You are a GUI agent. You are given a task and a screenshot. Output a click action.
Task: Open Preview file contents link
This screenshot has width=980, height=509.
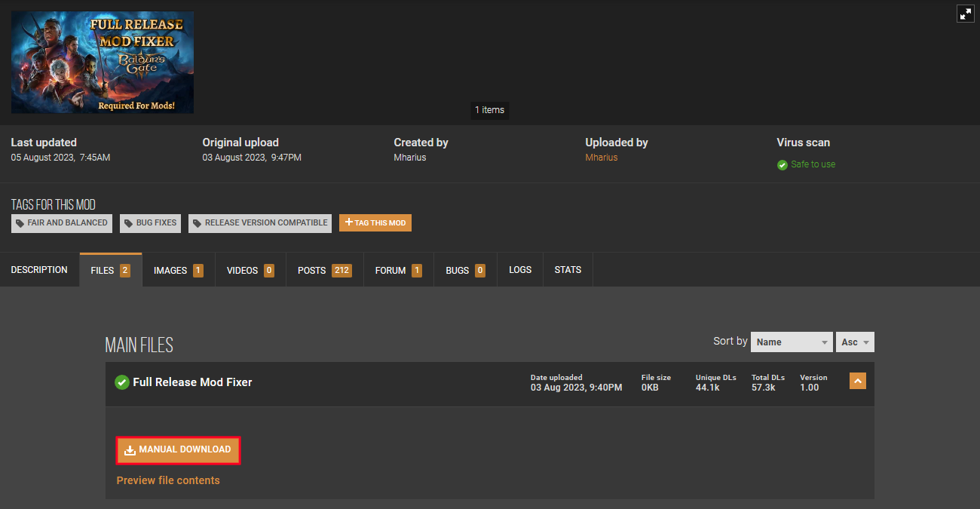point(168,480)
